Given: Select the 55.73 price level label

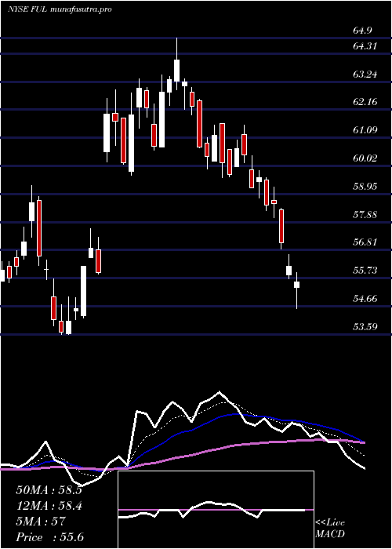Looking at the screenshot, I should coord(365,271).
